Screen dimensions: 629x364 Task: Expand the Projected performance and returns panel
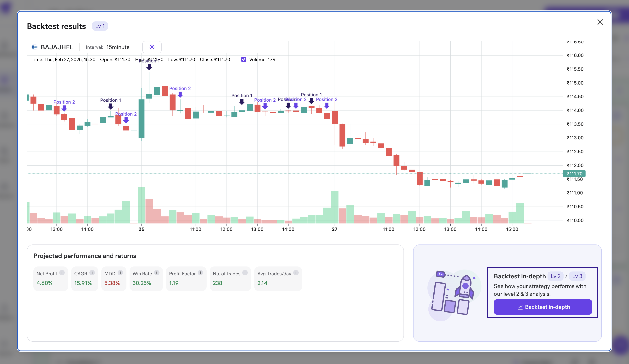click(85, 256)
